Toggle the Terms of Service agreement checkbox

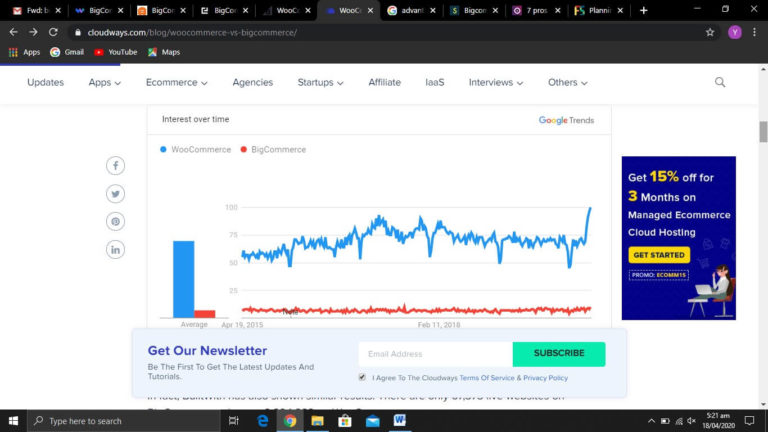(x=362, y=377)
